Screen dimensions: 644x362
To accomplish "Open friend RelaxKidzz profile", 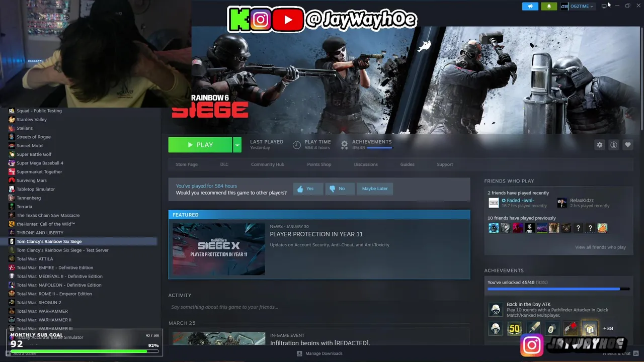I will 582,201.
